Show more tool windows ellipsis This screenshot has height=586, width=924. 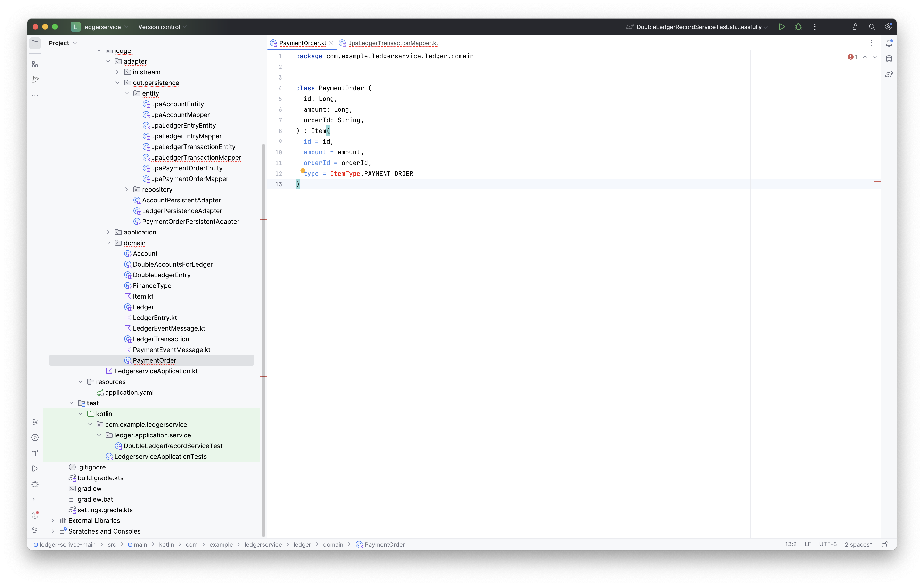(x=35, y=95)
